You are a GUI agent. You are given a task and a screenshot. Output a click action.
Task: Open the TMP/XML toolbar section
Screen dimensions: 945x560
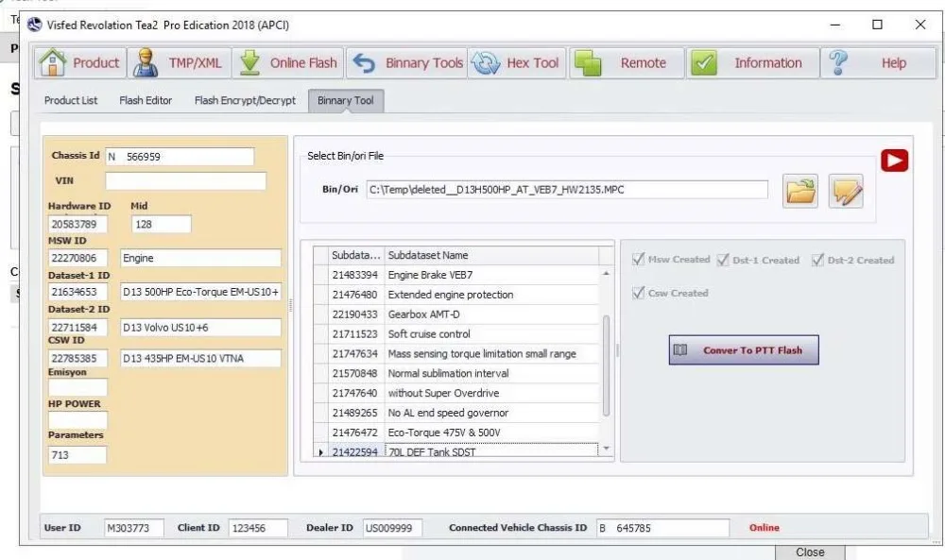click(179, 62)
